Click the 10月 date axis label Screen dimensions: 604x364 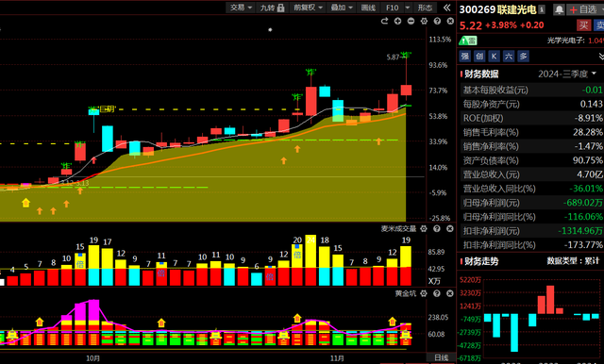(92, 358)
